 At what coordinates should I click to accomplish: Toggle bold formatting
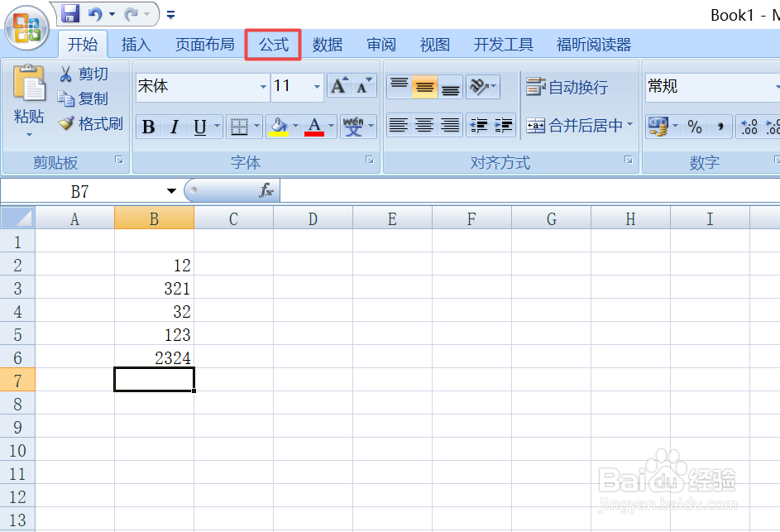[148, 126]
